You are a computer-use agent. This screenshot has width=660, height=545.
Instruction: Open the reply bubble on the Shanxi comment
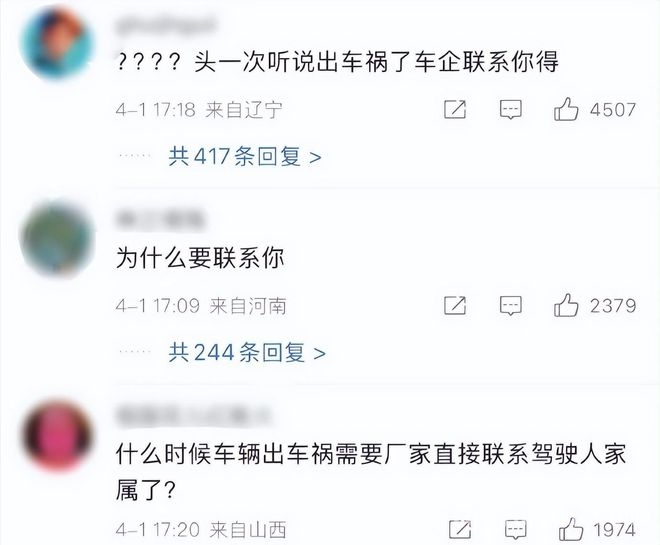516,530
